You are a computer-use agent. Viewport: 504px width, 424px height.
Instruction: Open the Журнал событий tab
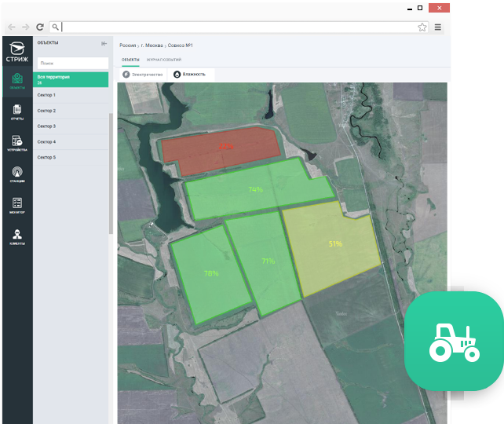(163, 60)
